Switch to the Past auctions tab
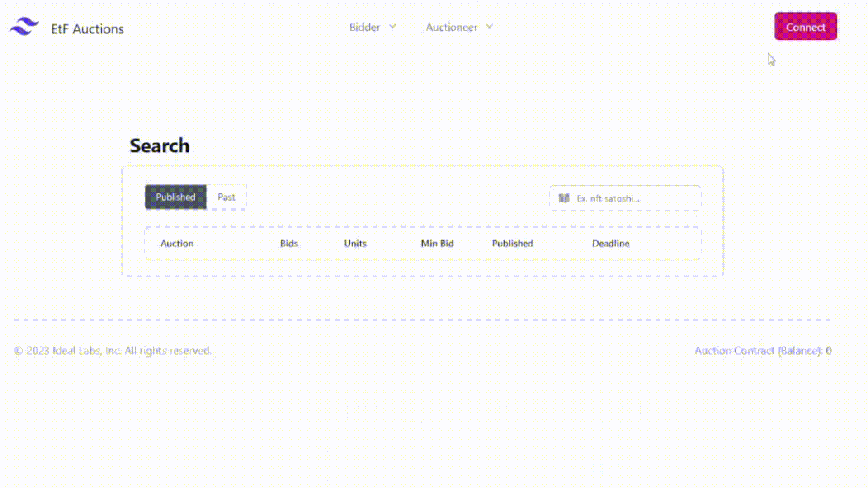The height and width of the screenshot is (488, 868). click(226, 197)
